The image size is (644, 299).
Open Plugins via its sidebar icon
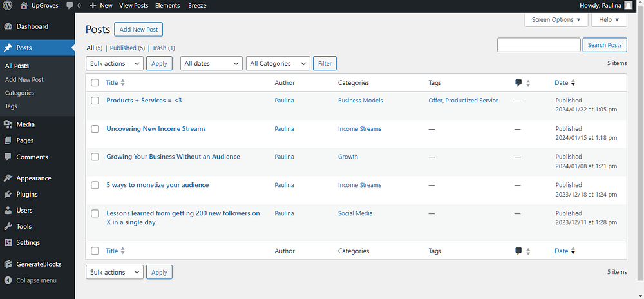click(x=8, y=194)
